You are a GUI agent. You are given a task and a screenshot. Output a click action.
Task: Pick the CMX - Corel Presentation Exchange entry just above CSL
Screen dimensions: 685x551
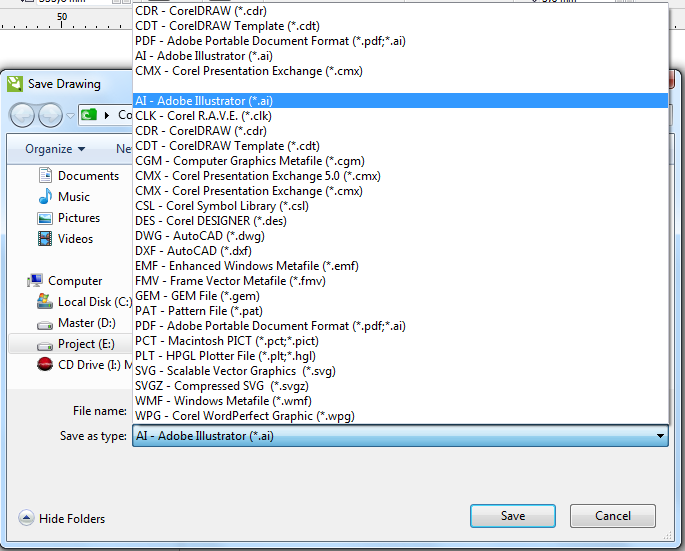pyautogui.click(x=401, y=191)
